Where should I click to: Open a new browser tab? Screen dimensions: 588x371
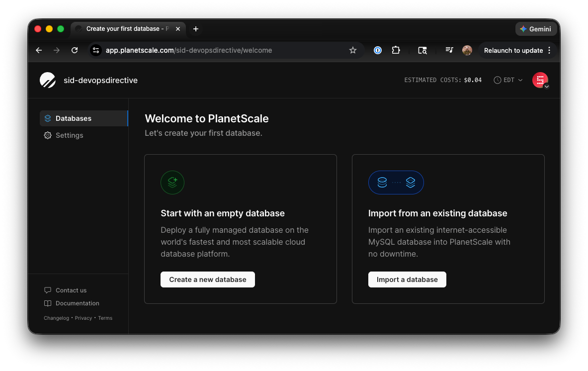[196, 29]
